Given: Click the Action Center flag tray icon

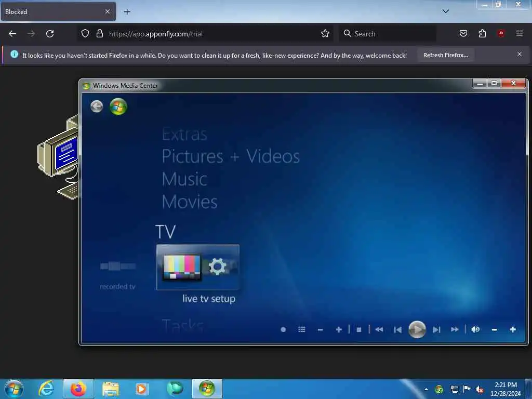Looking at the screenshot, I should pos(467,389).
